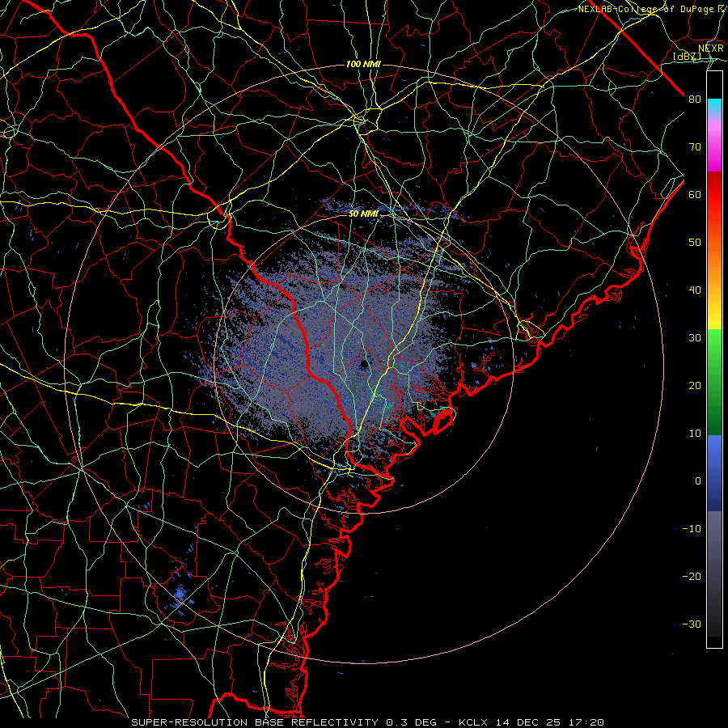The width and height of the screenshot is (728, 728).
Task: Click the "100 NMI" range ring label
Action: point(363,64)
